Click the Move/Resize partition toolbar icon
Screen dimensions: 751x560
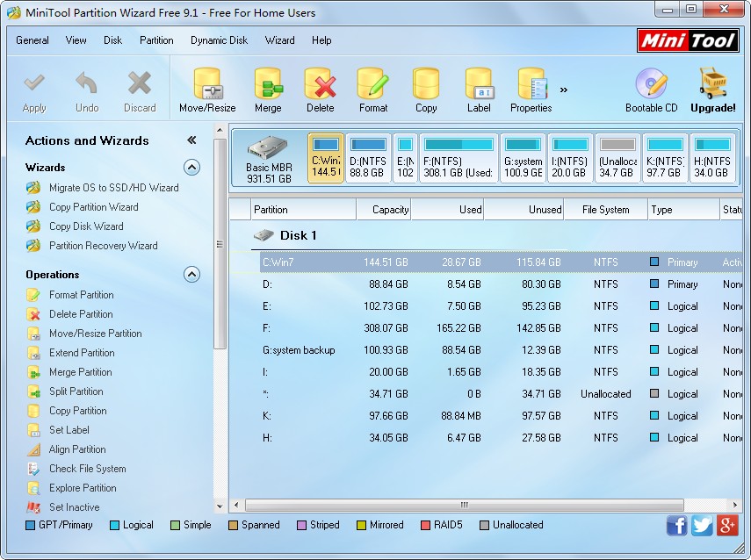tap(207, 91)
